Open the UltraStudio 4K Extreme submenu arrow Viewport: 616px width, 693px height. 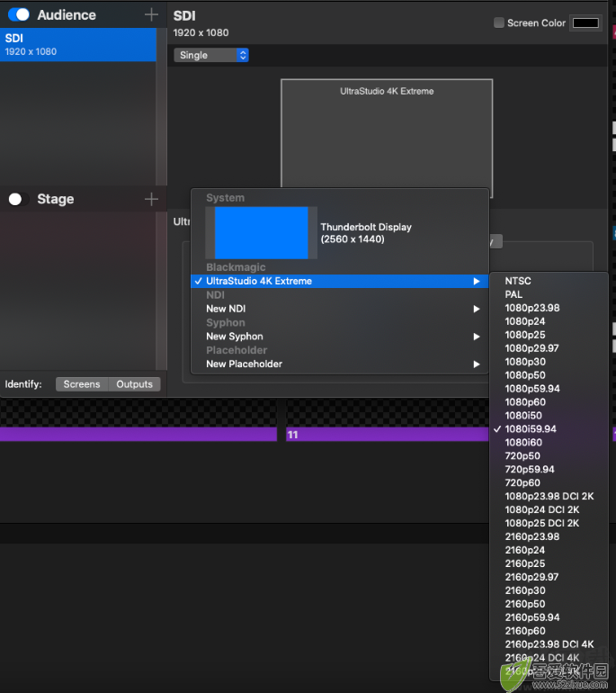(477, 281)
